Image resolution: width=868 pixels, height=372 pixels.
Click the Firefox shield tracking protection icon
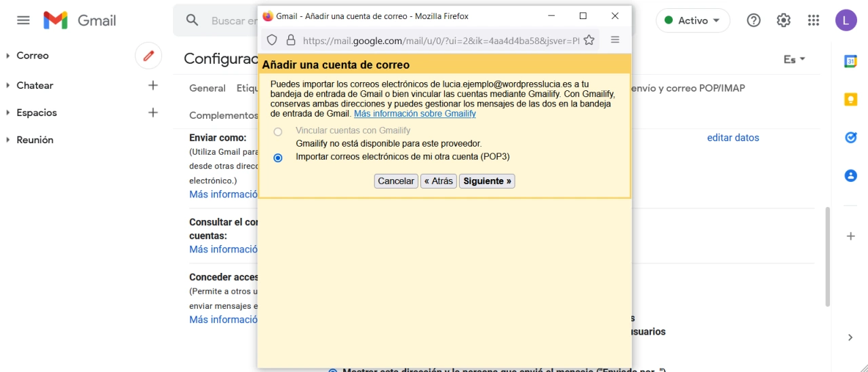point(271,40)
